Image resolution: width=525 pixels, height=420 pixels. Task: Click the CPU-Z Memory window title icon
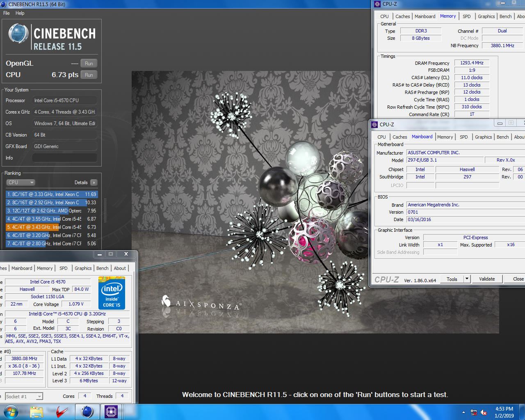377,4
